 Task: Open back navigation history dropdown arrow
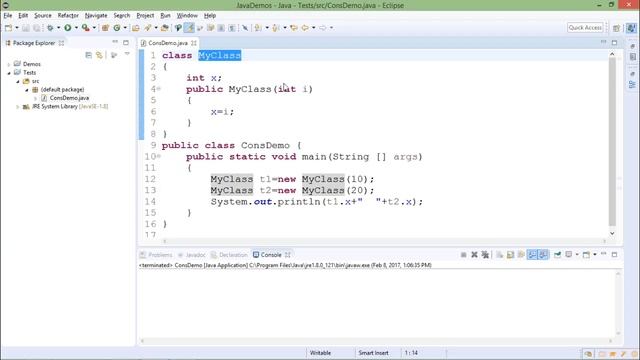click(313, 28)
